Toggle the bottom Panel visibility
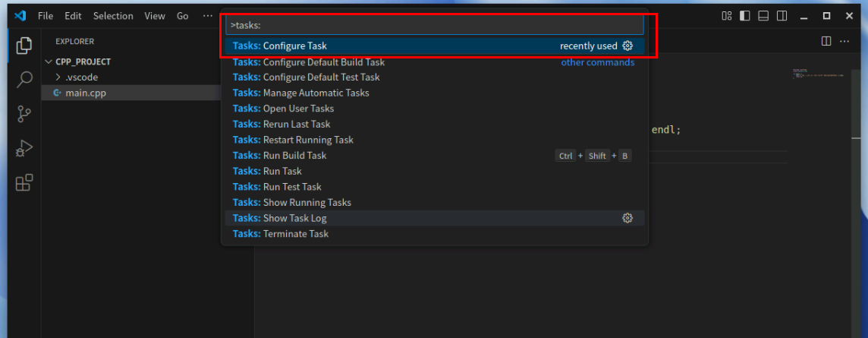Viewport: 868px width, 338px height. coord(763,16)
